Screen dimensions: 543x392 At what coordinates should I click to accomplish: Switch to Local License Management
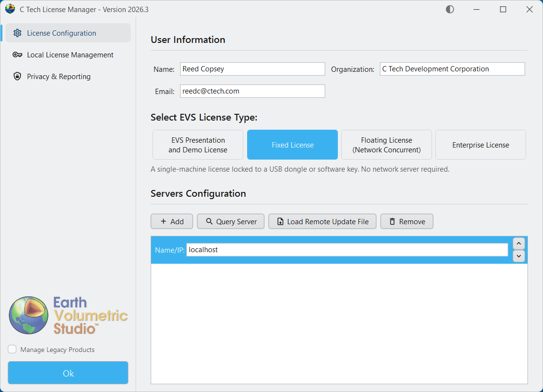70,54
